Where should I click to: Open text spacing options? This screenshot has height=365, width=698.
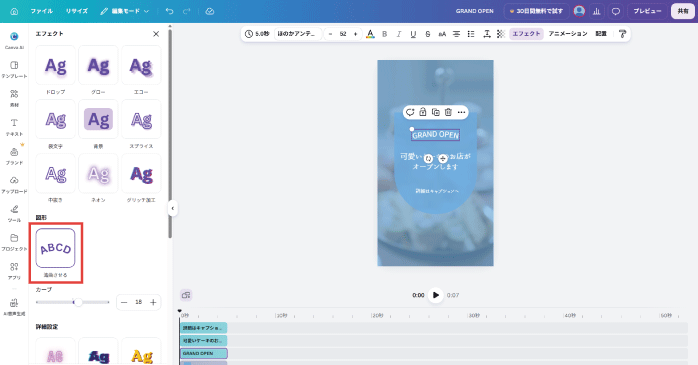pos(487,34)
